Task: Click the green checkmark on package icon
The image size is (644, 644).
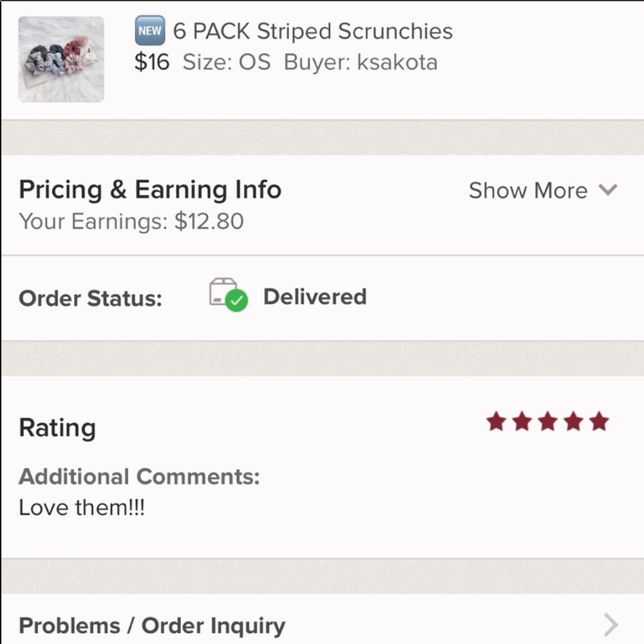Action: point(238,301)
